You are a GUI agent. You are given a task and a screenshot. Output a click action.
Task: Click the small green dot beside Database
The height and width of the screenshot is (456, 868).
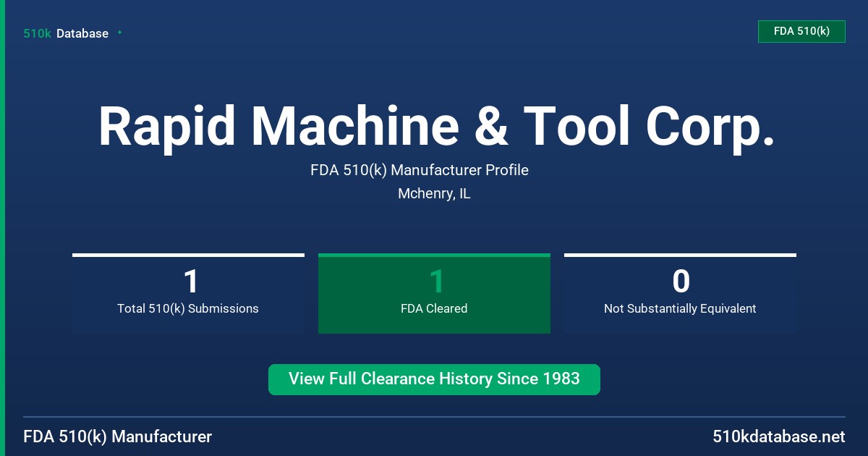coord(119,33)
